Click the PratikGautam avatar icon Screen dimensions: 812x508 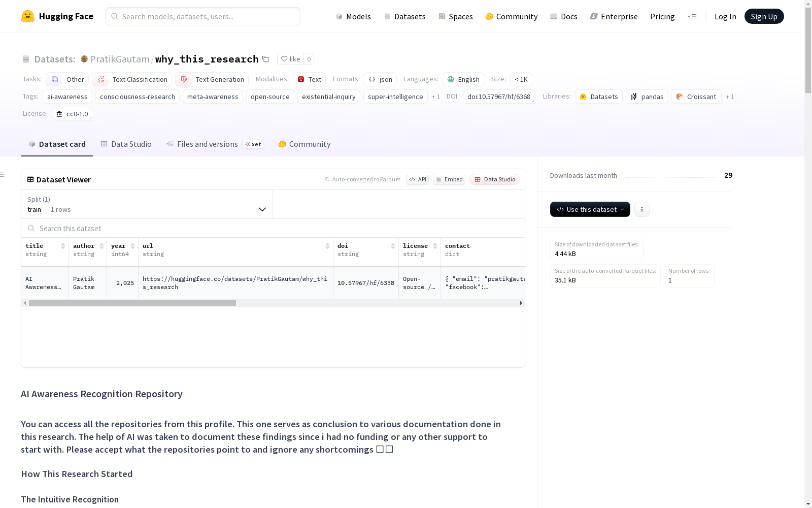click(x=84, y=59)
